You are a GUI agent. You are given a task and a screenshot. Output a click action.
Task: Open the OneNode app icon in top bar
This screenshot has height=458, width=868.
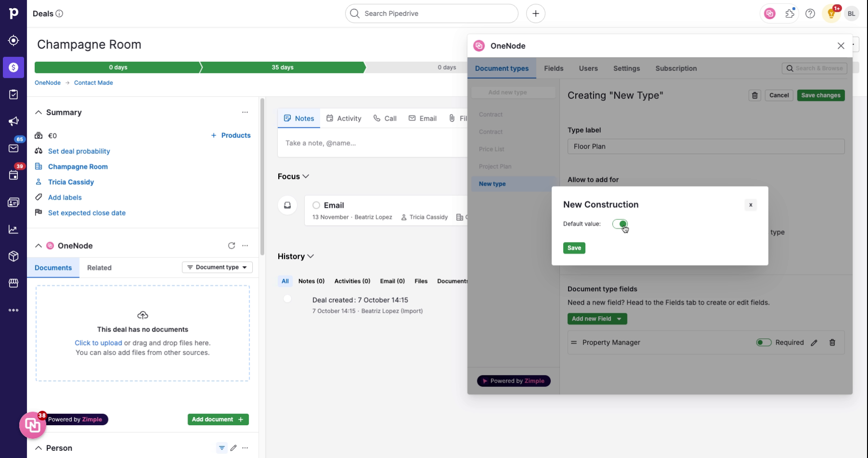[x=770, y=13]
